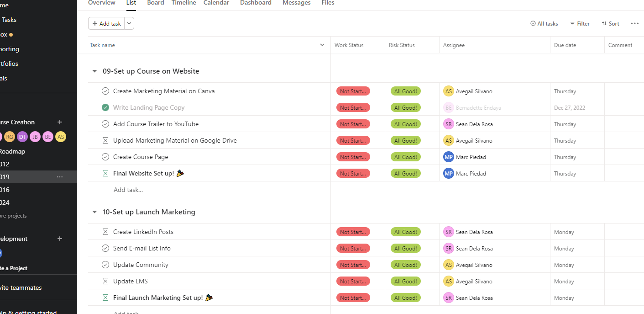Uncheck completed Write Landing Page Copy task
644x314 pixels.
(x=105, y=107)
